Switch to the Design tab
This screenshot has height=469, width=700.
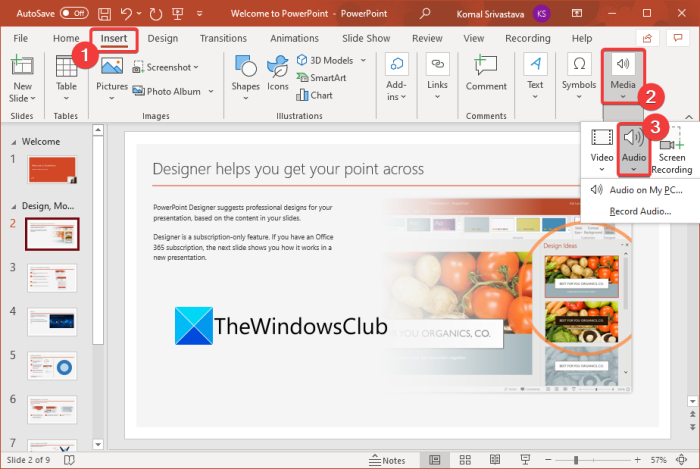coord(162,38)
